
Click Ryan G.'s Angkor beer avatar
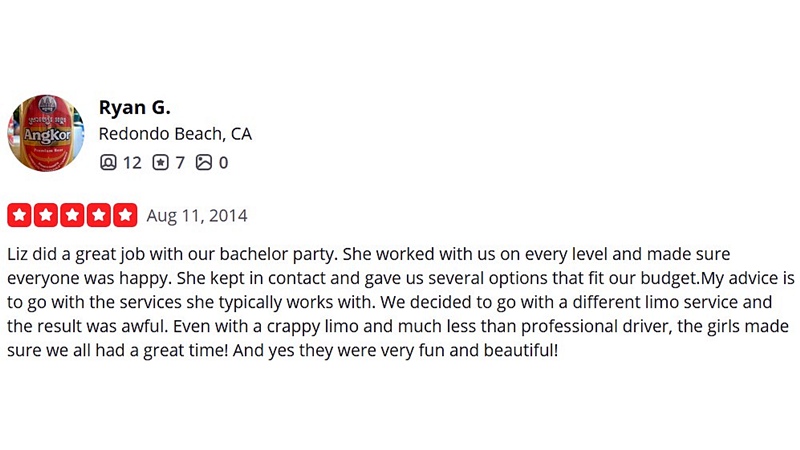[46, 134]
